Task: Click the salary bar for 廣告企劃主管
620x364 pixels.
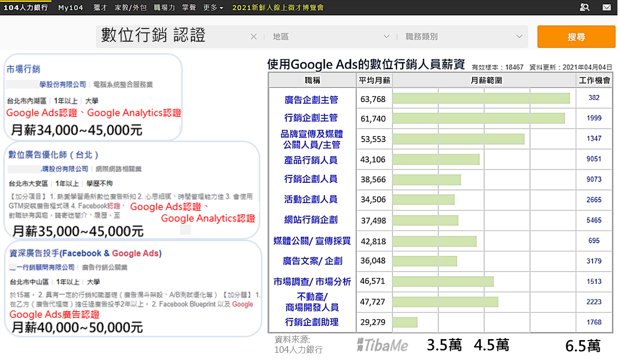Action: (x=481, y=98)
